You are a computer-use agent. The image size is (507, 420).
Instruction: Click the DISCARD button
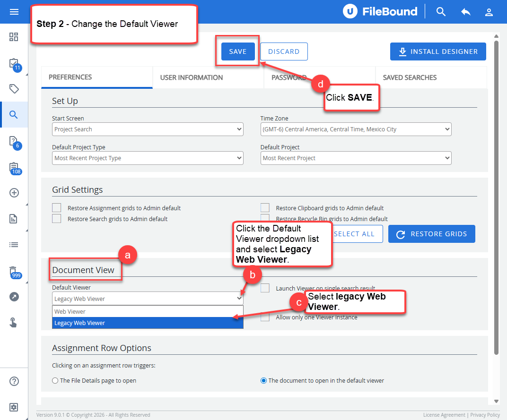(x=284, y=51)
